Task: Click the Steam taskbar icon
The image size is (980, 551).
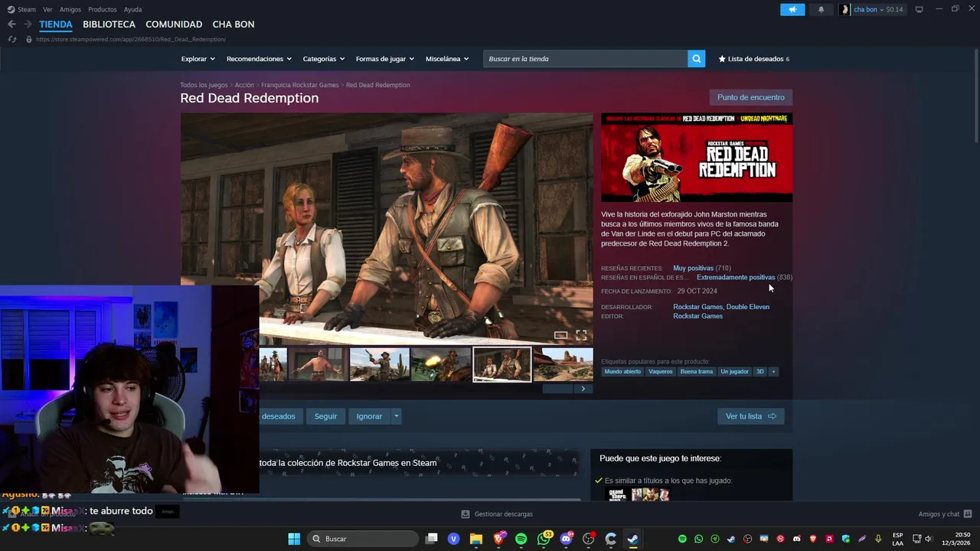Action: (x=633, y=539)
